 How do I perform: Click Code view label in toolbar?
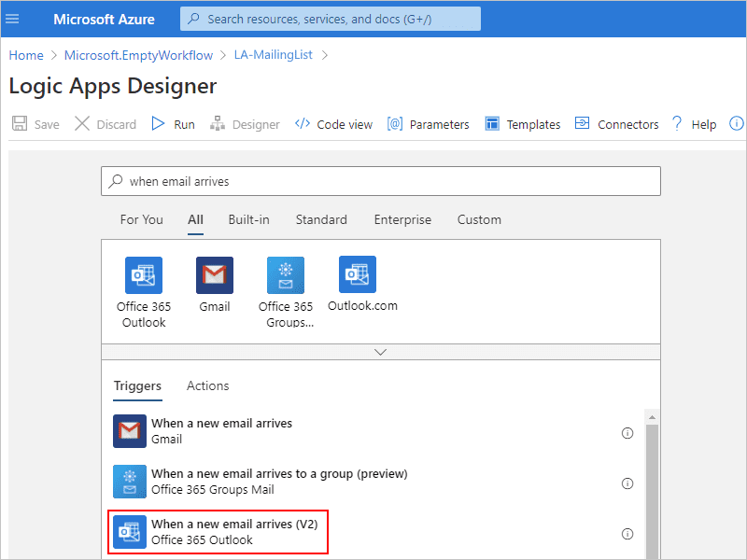345,124
